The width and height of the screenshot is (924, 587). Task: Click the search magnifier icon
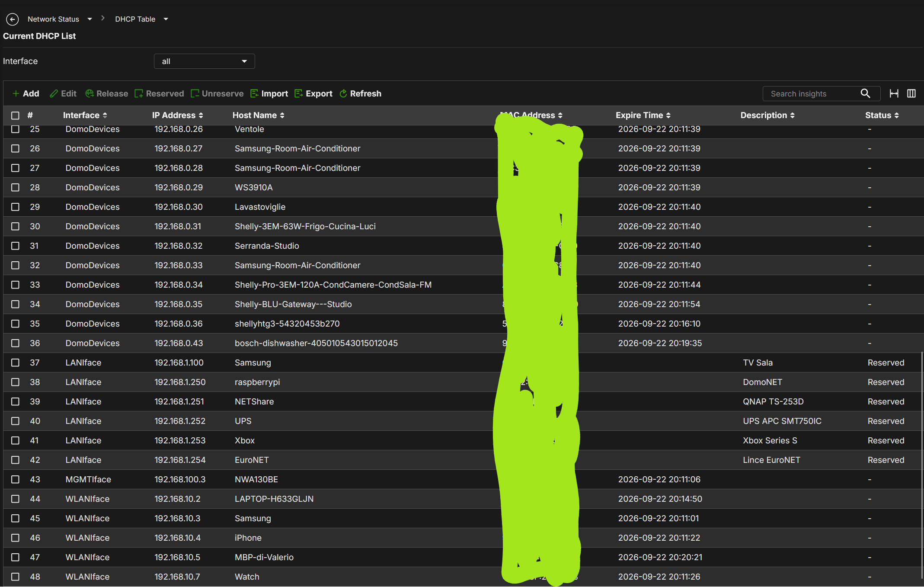pyautogui.click(x=865, y=93)
